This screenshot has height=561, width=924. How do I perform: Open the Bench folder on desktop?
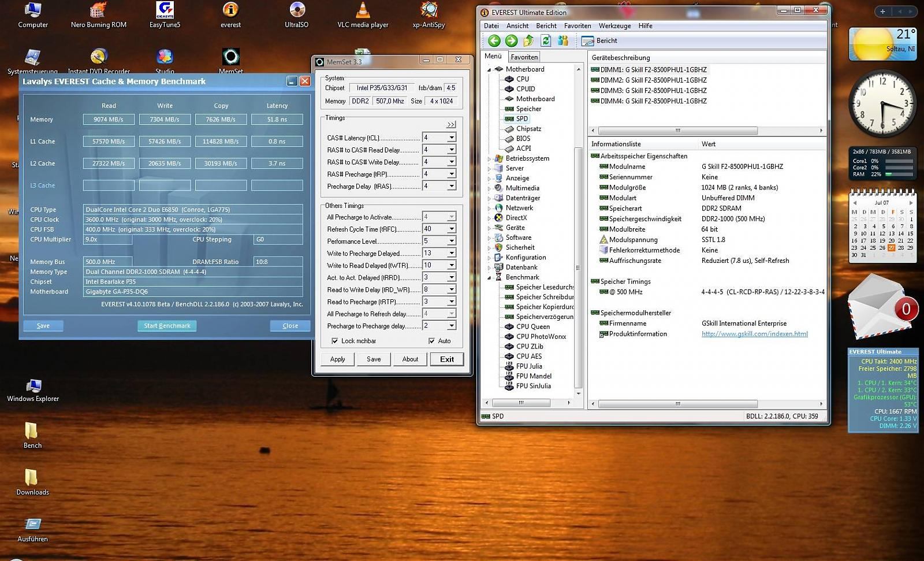(x=32, y=436)
